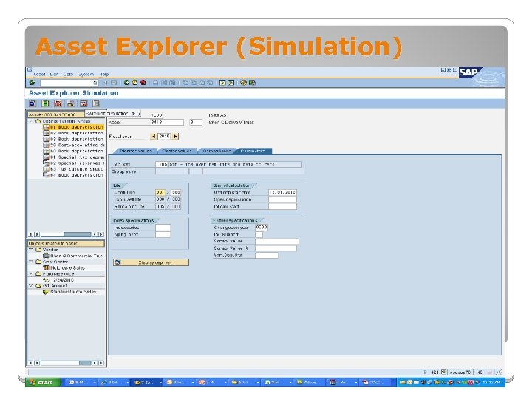Select 02 Book depreciation tree row
The height and width of the screenshot is (399, 532).
[x=74, y=133]
